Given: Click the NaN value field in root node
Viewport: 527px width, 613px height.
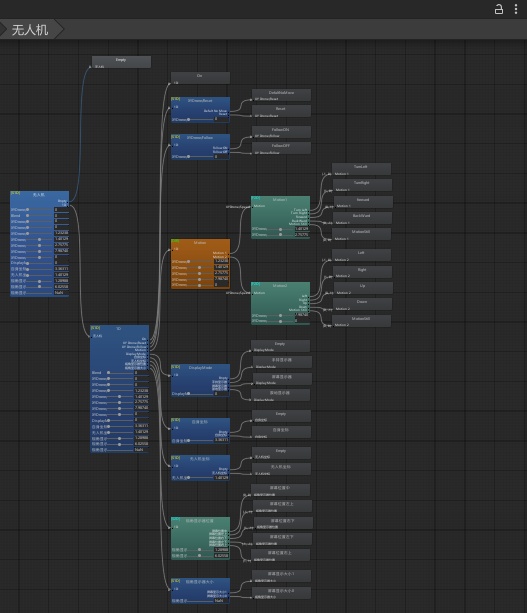Looking at the screenshot, I should (61, 292).
